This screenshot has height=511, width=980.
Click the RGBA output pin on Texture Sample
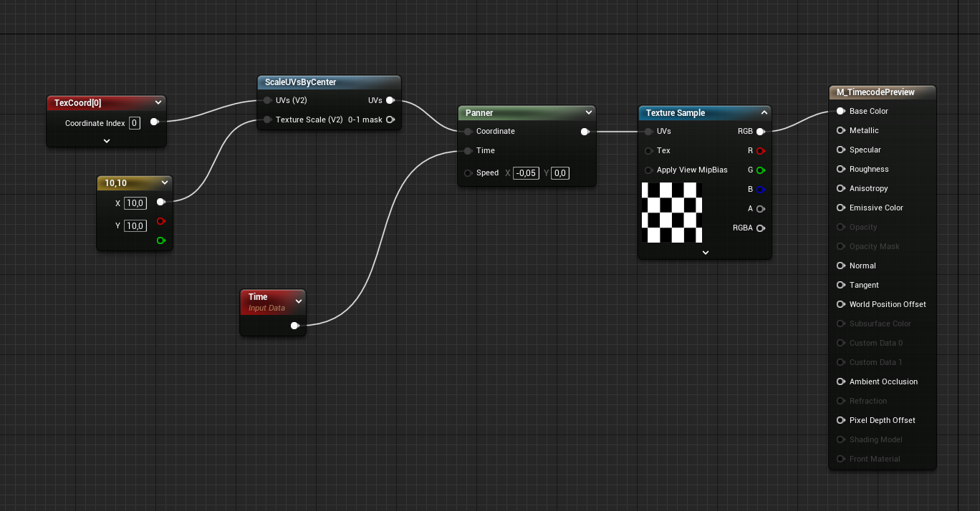(761, 228)
